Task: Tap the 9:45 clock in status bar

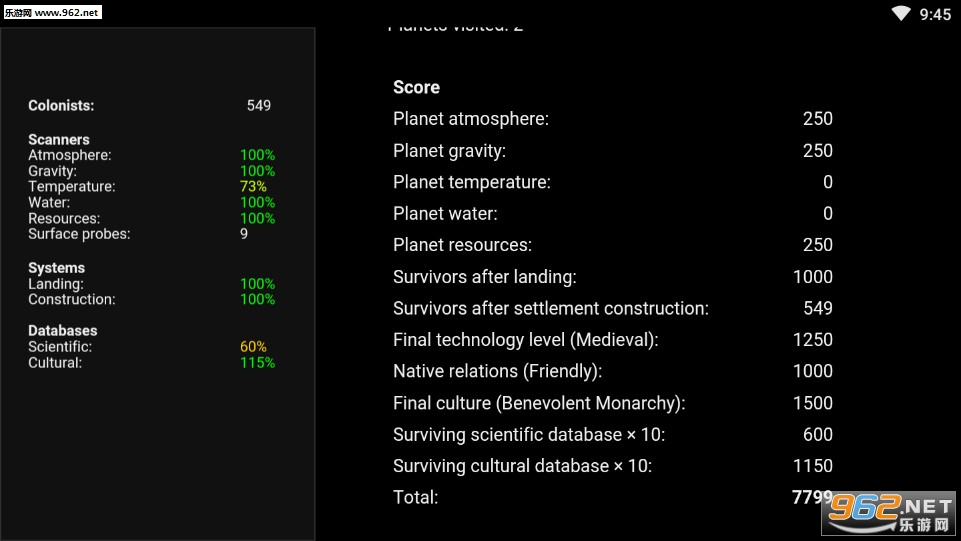Action: tap(935, 14)
